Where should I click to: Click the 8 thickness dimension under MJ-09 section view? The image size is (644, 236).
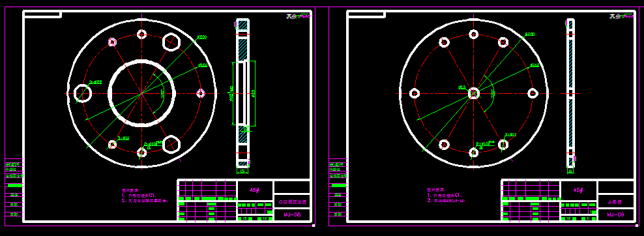click(x=570, y=171)
